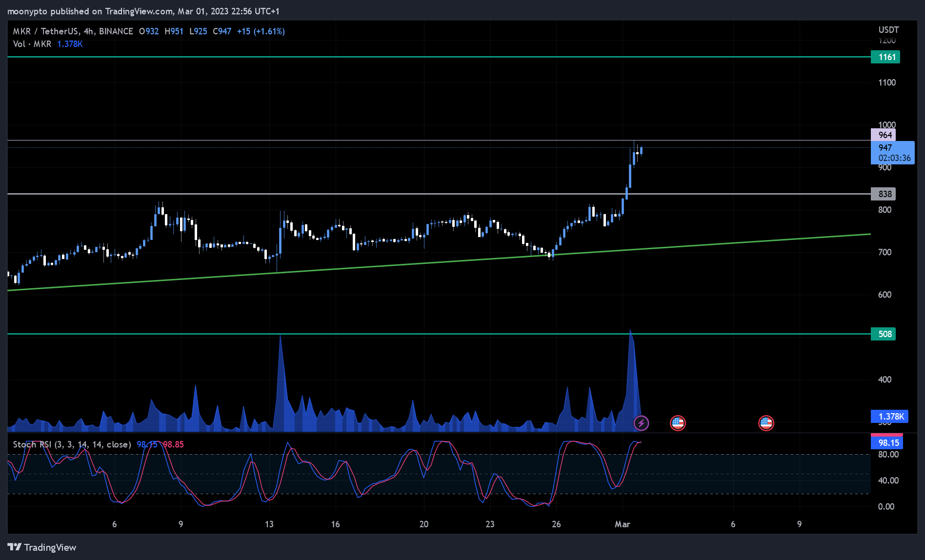Click the 40.00 Stoch RSI axis label

click(888, 480)
